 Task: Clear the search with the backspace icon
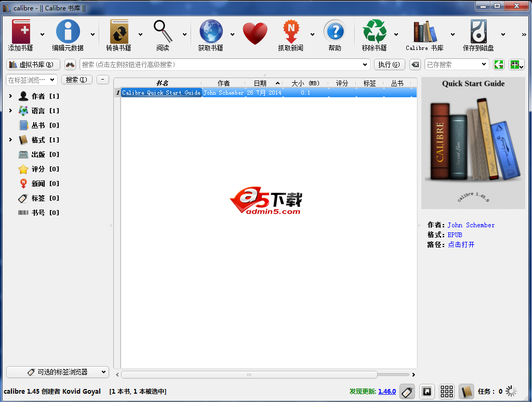click(415, 64)
